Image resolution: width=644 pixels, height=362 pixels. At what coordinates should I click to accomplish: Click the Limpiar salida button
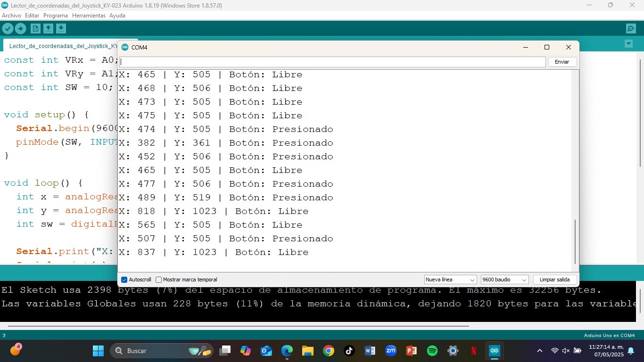point(554,280)
